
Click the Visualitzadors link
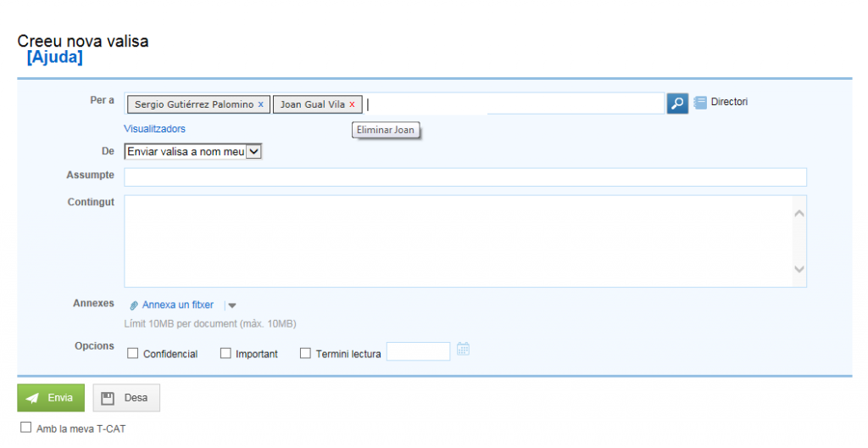[x=154, y=129]
